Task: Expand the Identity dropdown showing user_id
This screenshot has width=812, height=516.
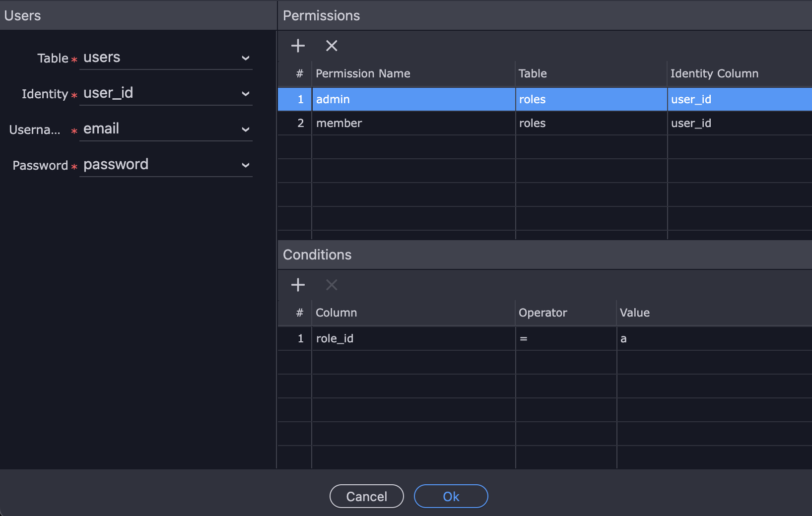Action: click(166, 94)
